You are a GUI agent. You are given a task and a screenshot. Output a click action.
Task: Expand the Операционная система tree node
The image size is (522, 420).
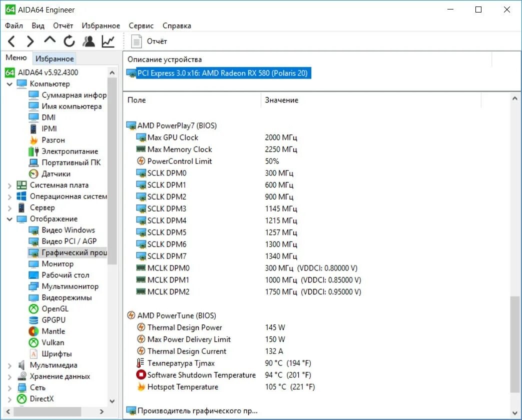coord(10,197)
